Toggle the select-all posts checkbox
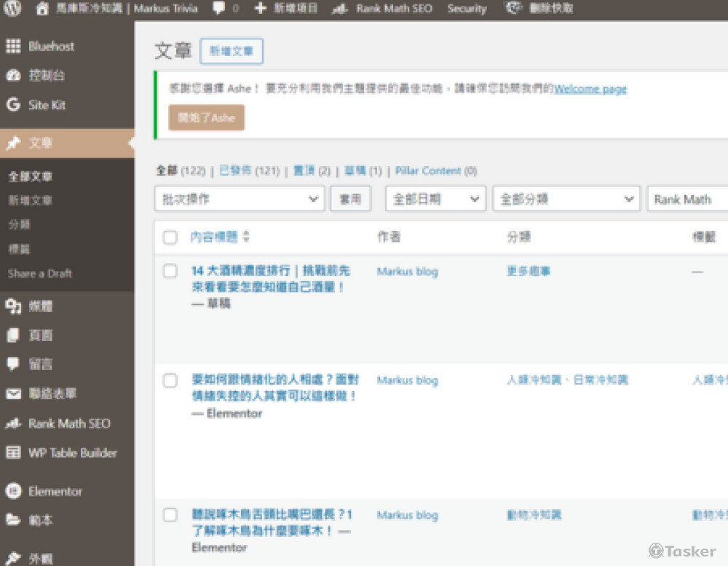The image size is (728, 566). click(x=170, y=237)
